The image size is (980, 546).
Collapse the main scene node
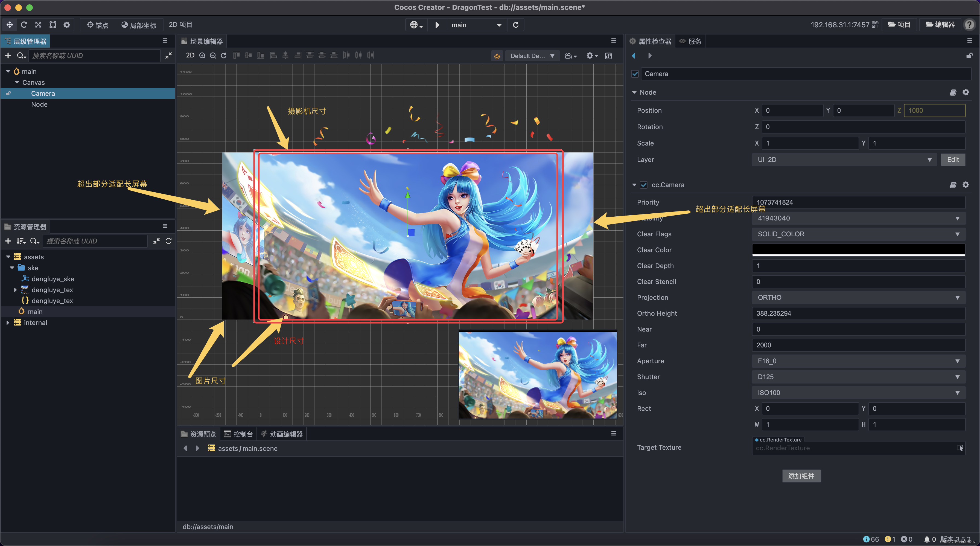tap(8, 71)
